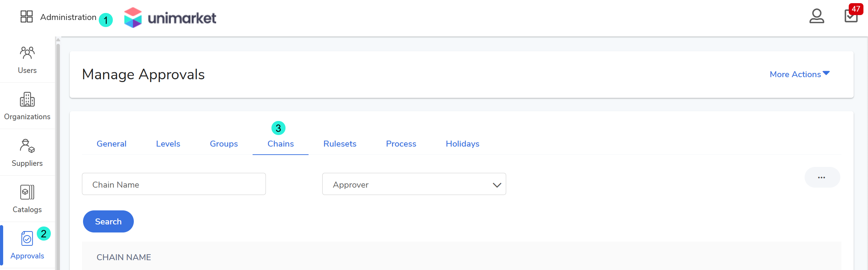This screenshot has width=868, height=270.
Task: Open Catalogs in the sidebar
Action: click(x=27, y=199)
